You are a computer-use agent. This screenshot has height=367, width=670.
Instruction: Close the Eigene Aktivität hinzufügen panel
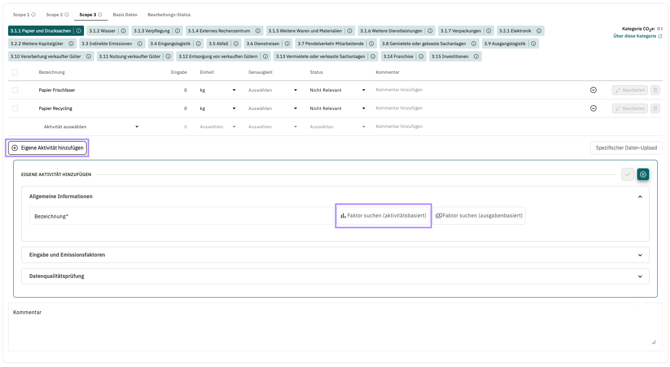[x=643, y=174]
